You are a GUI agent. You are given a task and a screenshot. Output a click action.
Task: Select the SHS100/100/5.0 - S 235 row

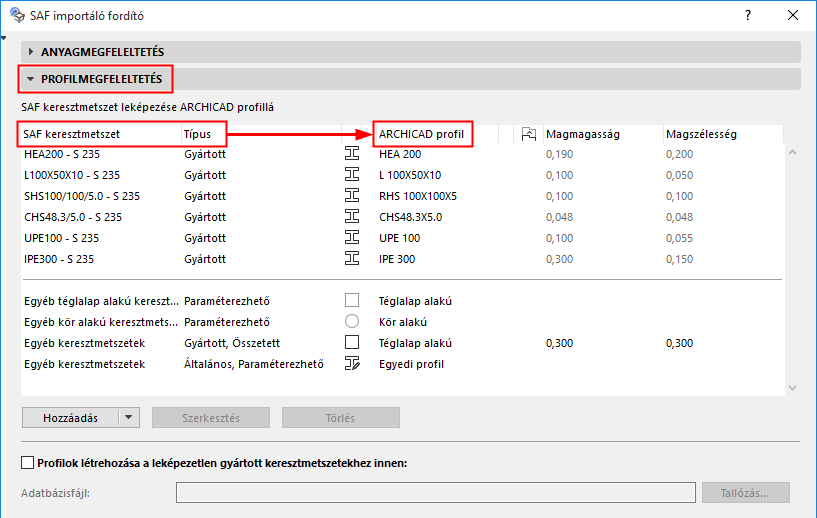coord(402,196)
